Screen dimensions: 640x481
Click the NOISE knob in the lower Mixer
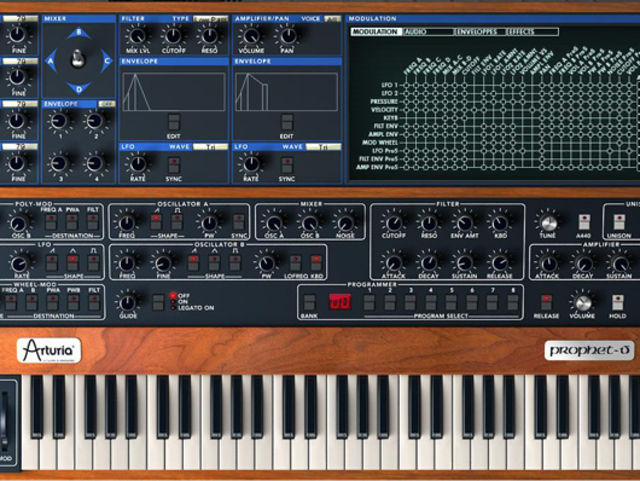[x=345, y=223]
